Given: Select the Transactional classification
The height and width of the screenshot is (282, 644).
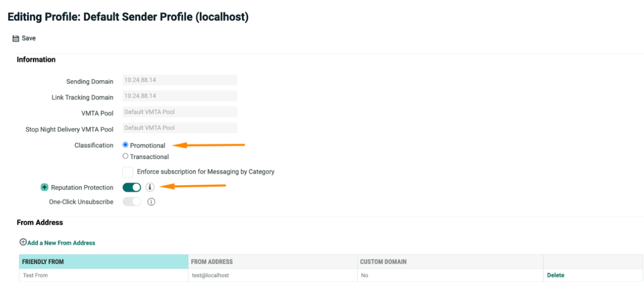Looking at the screenshot, I should pos(126,156).
